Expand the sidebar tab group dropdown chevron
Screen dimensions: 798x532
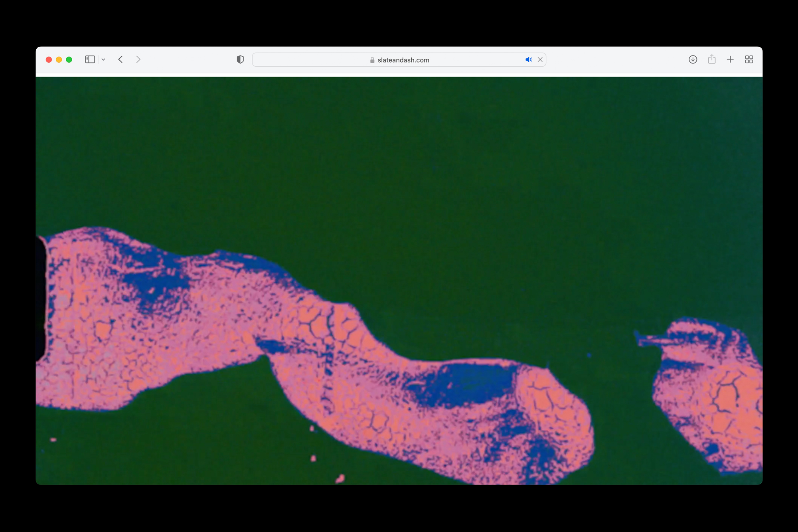[x=103, y=59]
